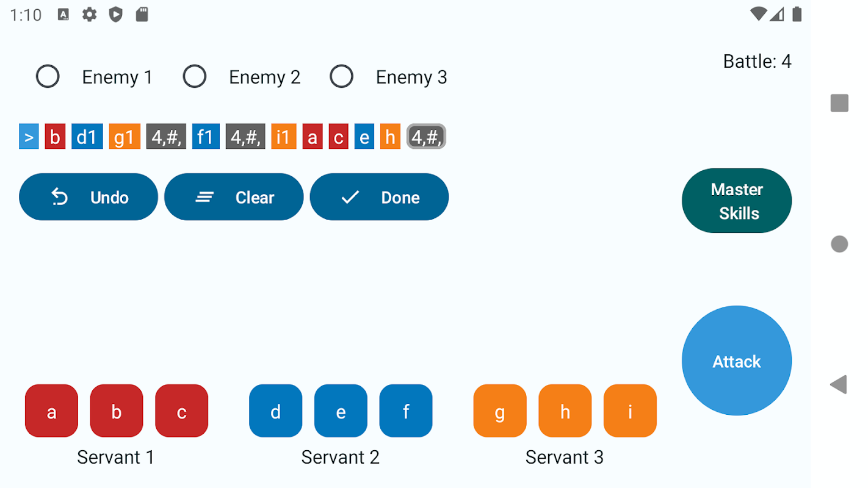Trigger Servant 3 skill h
Viewport: 868px width, 488px height.
click(565, 411)
